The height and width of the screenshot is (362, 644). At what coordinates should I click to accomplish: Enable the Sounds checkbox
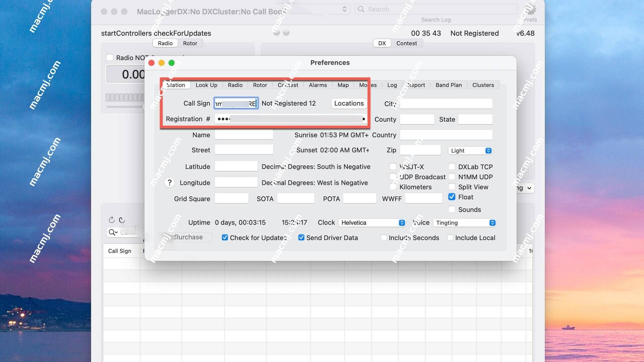pos(452,209)
